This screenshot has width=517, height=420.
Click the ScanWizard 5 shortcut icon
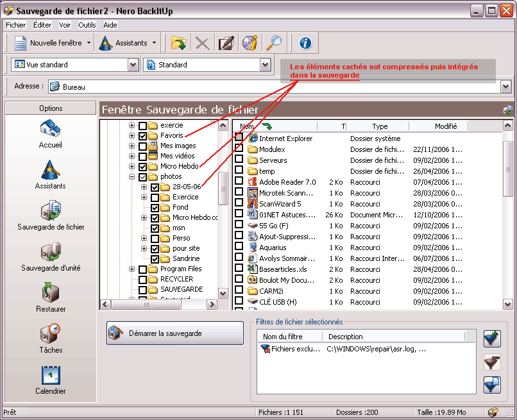[253, 204]
